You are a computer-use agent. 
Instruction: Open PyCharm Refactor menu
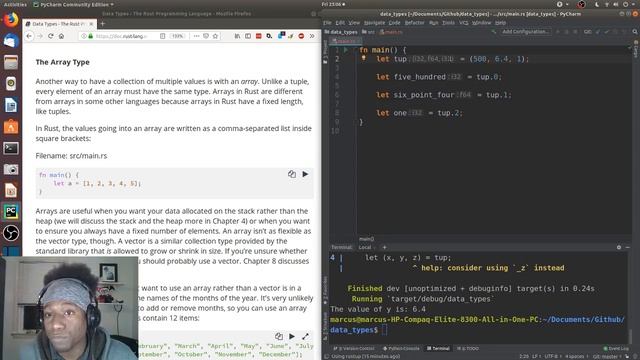(414, 23)
